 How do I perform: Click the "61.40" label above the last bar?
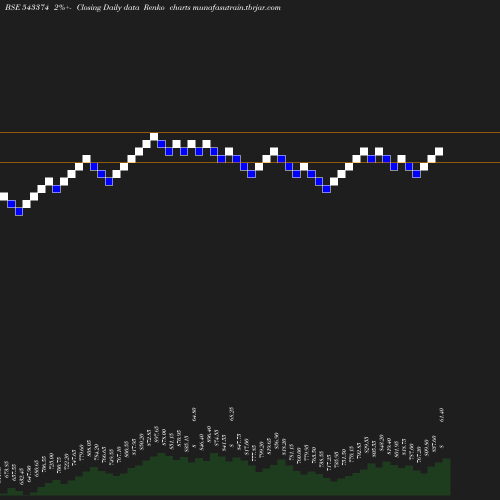[442, 415]
